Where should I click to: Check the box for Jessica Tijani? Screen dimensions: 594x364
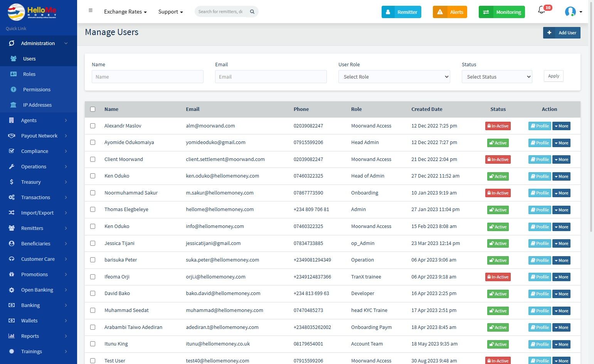coord(93,243)
